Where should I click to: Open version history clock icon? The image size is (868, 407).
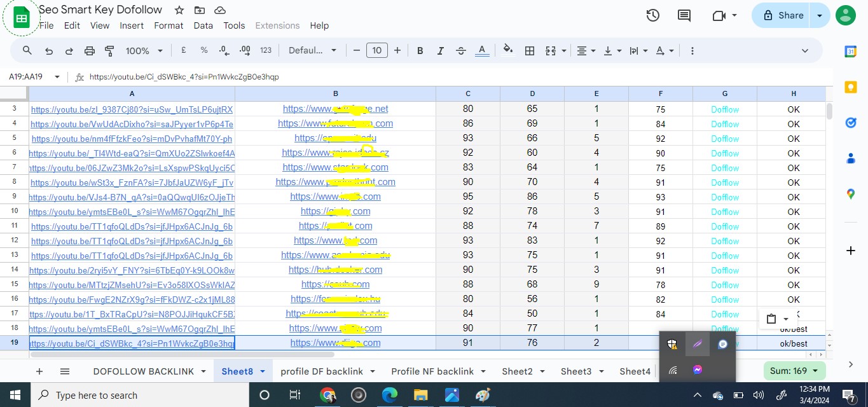tap(652, 16)
